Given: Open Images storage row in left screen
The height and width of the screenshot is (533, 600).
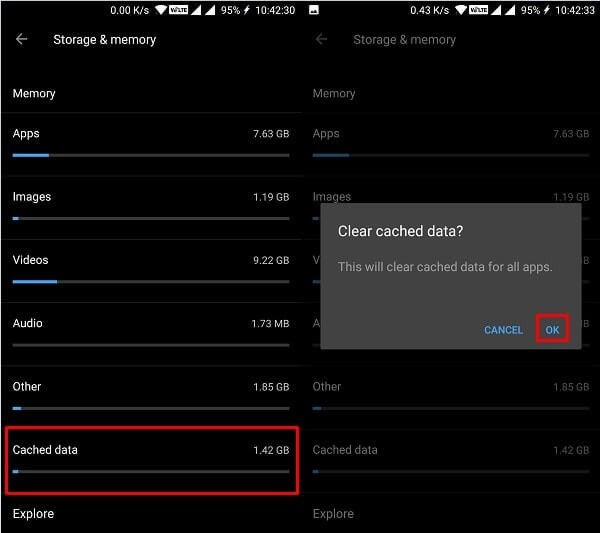Looking at the screenshot, I should [151, 208].
